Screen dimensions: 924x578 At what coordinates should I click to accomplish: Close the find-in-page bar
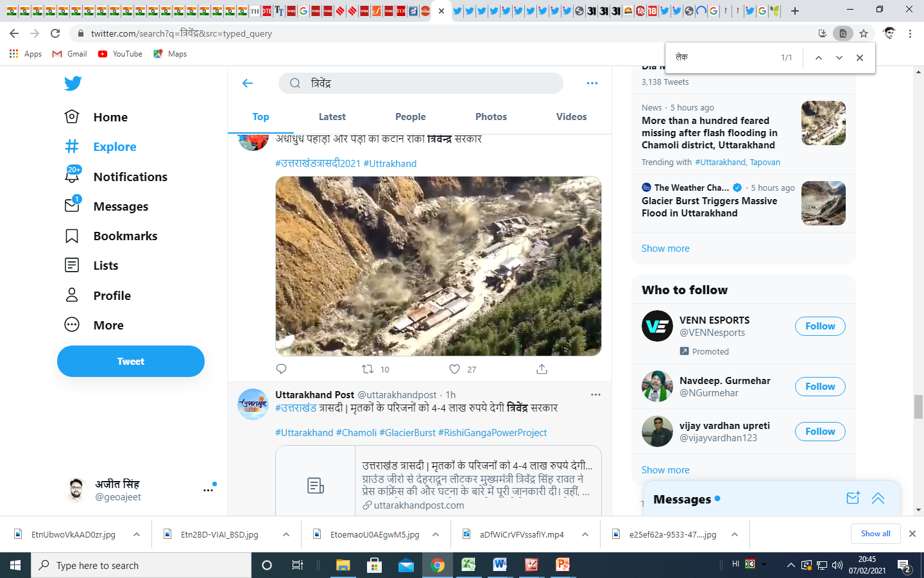[860, 58]
